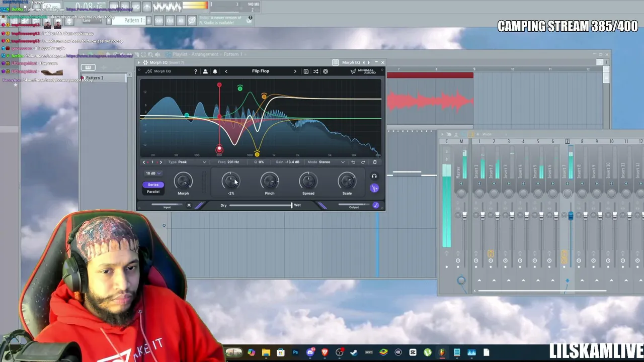
Task: Click the Dry/Wet mix slider
Action: click(260, 205)
